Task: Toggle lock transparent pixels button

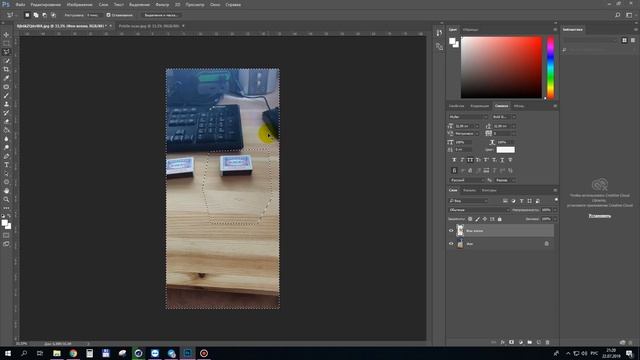Action: pos(470,219)
